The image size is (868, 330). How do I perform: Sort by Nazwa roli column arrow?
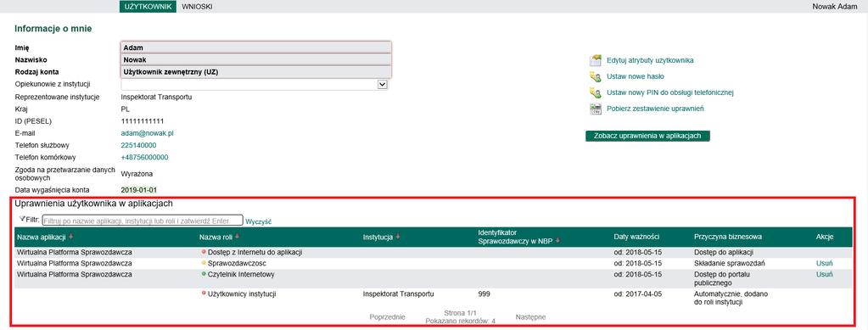237,237
